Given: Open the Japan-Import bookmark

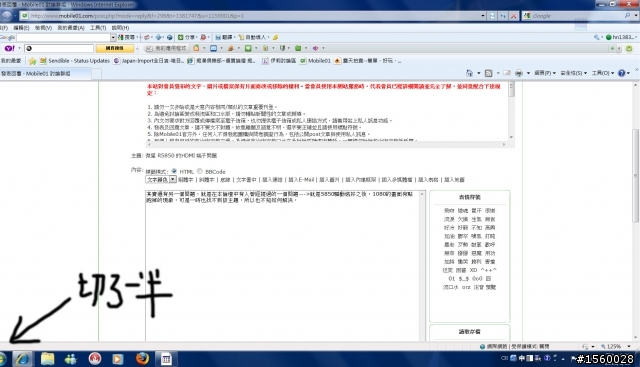Looking at the screenshot, I should 149,61.
